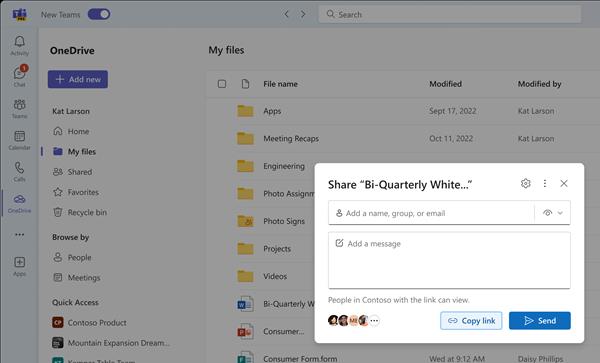Click the Photo Signs shared folder icon
Screen dimensions: 600x363
pos(245,221)
